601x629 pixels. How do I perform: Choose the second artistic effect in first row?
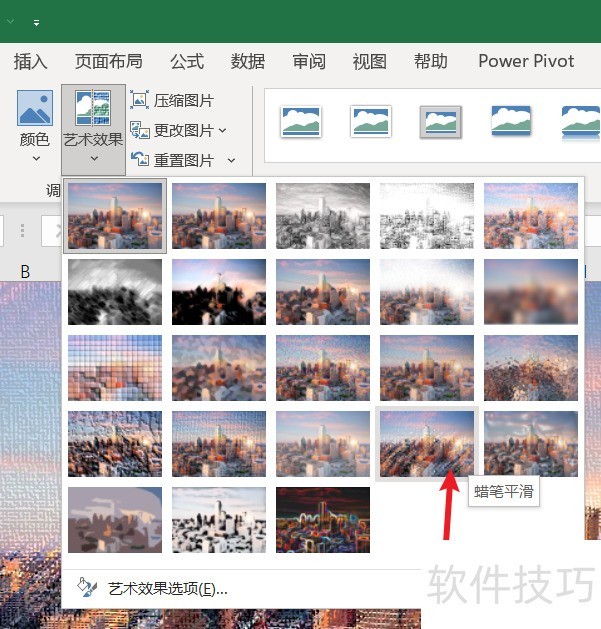219,216
